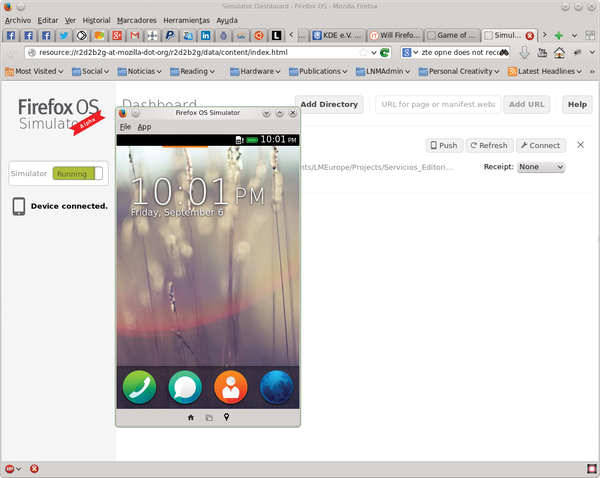Open the Historial menu
The height and width of the screenshot is (478, 600).
pyautogui.click(x=96, y=20)
